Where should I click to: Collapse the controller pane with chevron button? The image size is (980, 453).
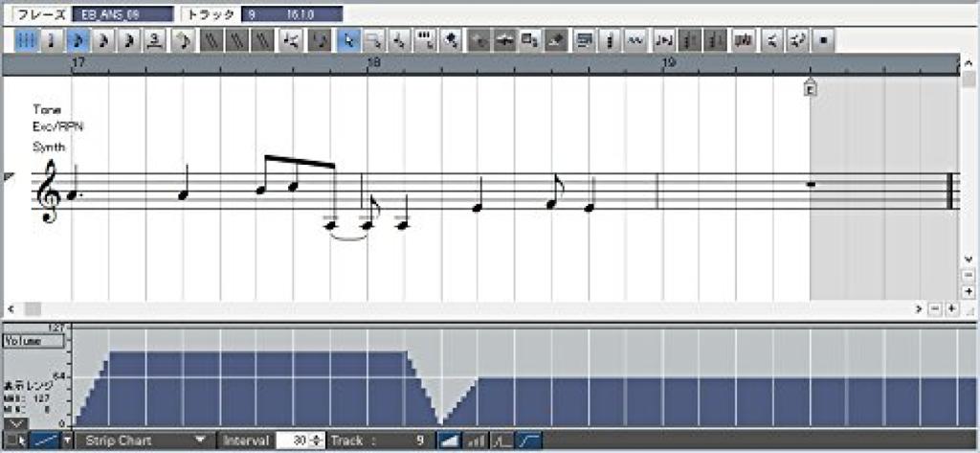coord(16,425)
